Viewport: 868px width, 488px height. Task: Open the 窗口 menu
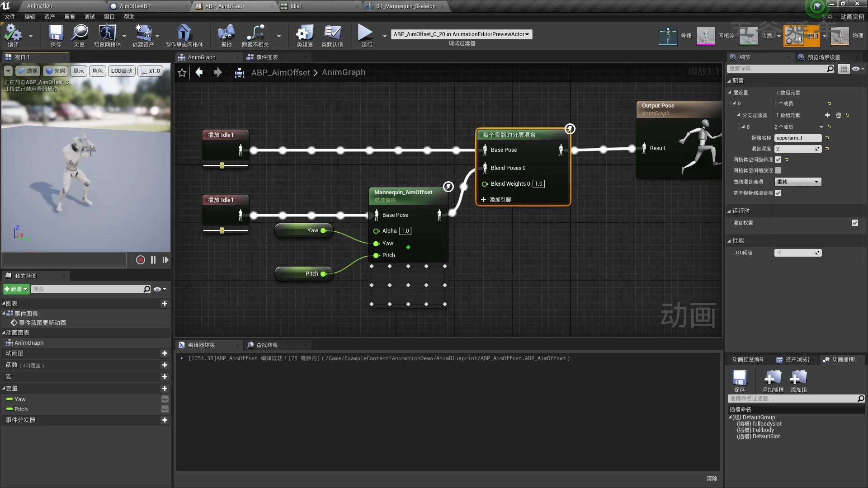tap(108, 17)
